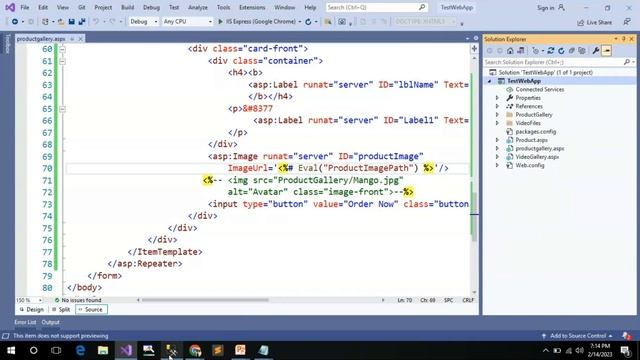640x360 pixels.
Task: Toggle auto-hide pin on Solution Explorer
Action: (624, 39)
